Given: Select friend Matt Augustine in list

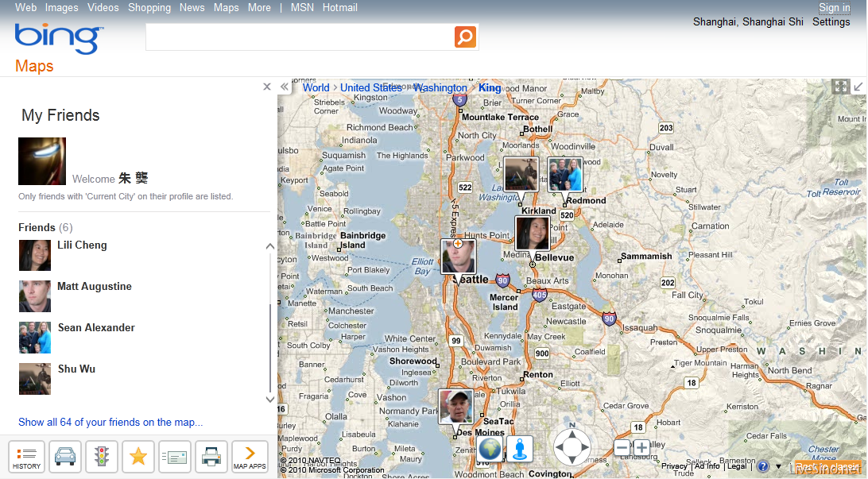Looking at the screenshot, I should click(x=95, y=287).
